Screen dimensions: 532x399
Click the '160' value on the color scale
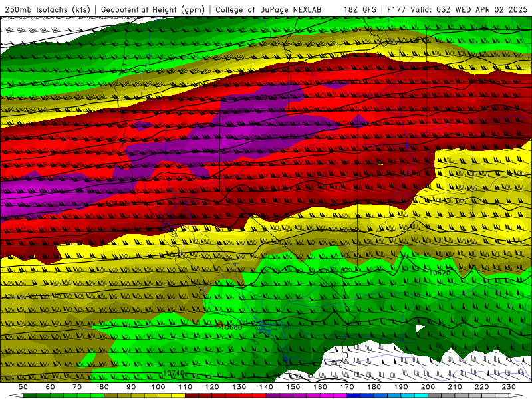[320, 387]
